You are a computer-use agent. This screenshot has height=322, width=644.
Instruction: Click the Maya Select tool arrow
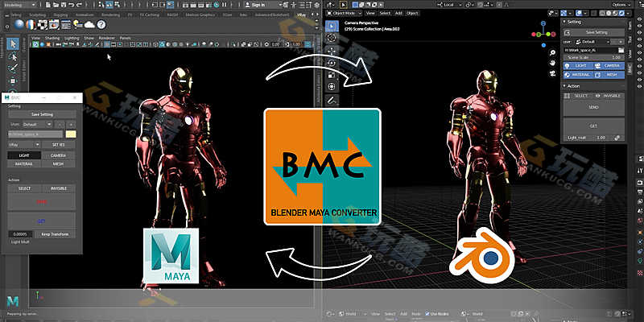coord(12,43)
